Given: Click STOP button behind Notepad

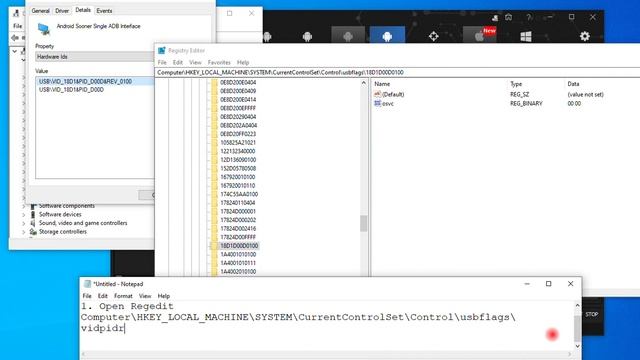Looking at the screenshot, I should pyautogui.click(x=591, y=314).
